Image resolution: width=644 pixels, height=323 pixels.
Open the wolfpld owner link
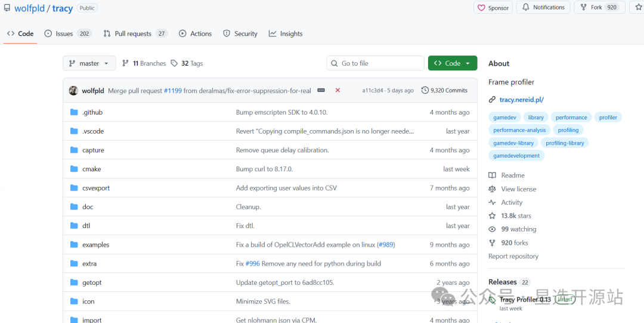click(x=29, y=8)
